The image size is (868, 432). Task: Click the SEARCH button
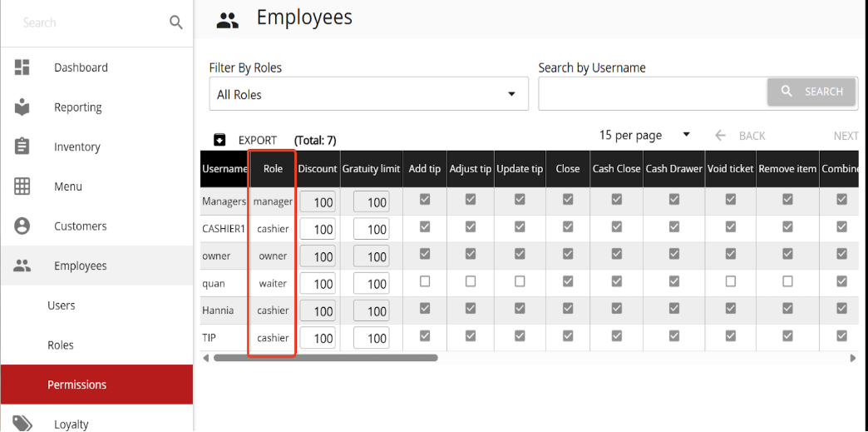pos(811,92)
